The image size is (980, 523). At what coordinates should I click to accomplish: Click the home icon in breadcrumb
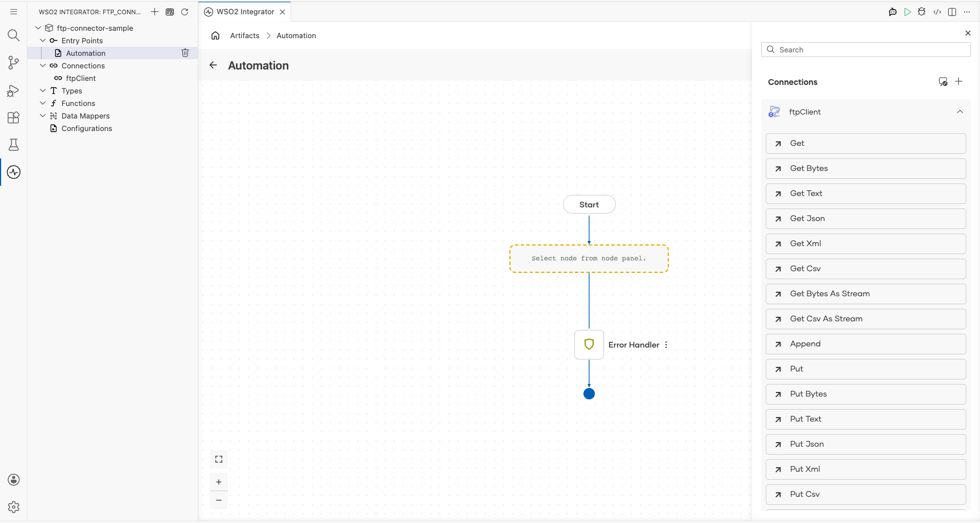tap(215, 35)
